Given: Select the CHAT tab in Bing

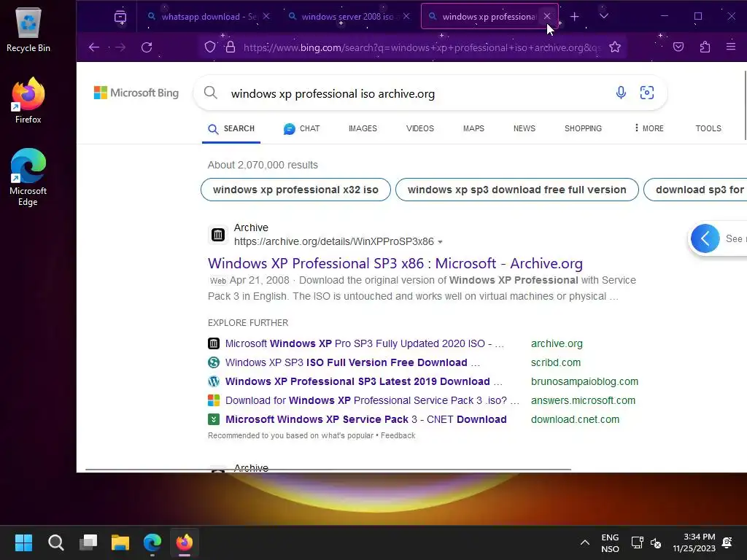Looking at the screenshot, I should (x=301, y=128).
